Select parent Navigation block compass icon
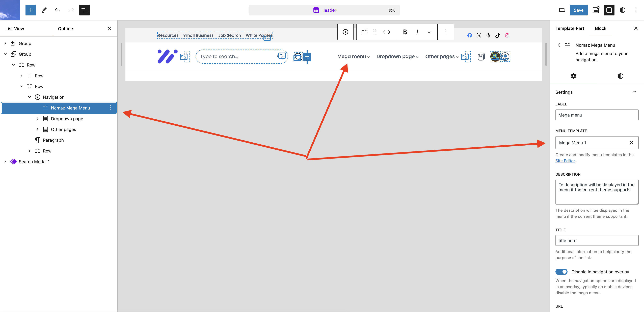This screenshot has width=644, height=312. (x=345, y=32)
